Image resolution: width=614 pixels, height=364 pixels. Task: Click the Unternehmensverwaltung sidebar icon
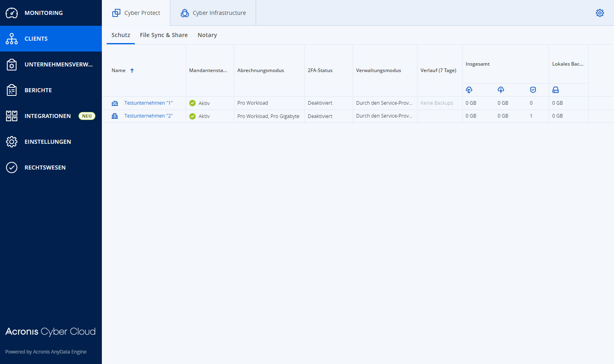12,64
